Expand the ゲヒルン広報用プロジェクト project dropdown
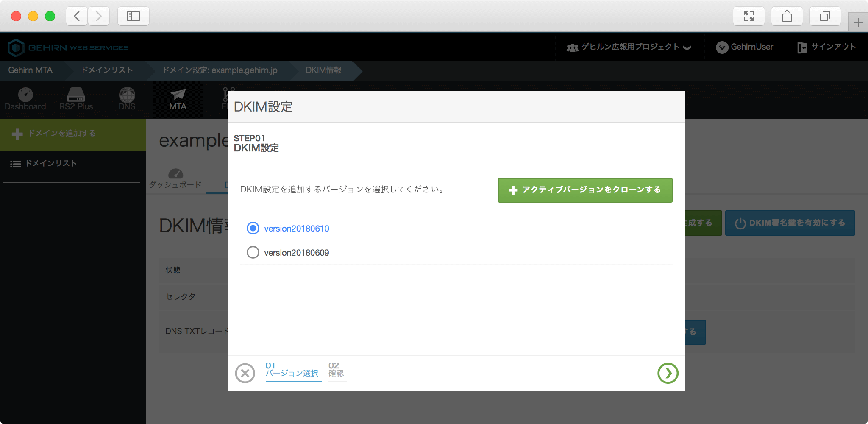This screenshot has height=424, width=868. pos(629,47)
